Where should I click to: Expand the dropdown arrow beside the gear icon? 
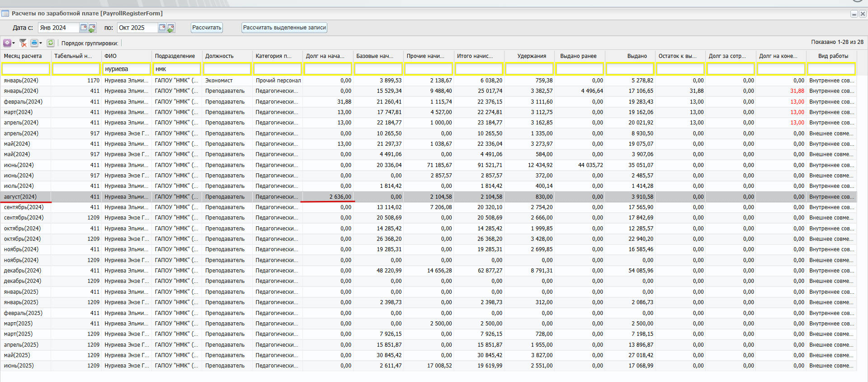click(14, 43)
